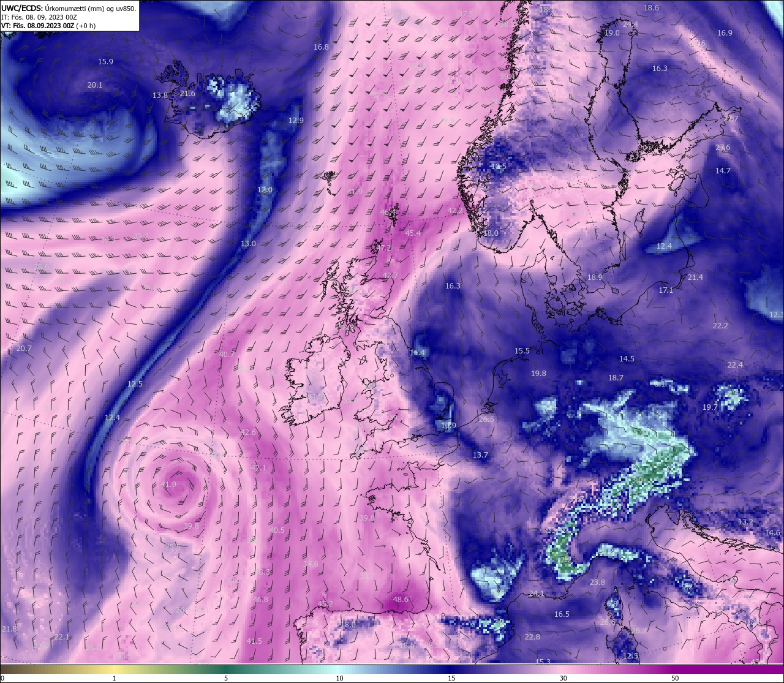Click the 13.8 value west of Iceland
The image size is (784, 683).
160,96
